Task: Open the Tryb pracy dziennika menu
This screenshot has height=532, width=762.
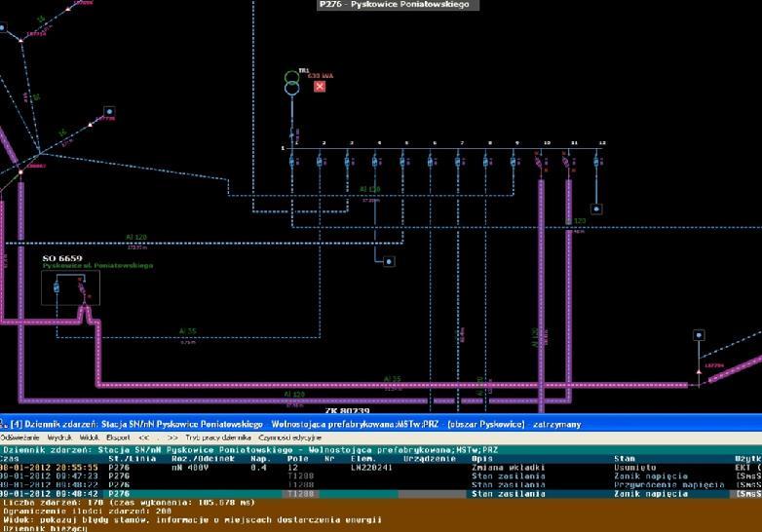Action: [x=218, y=437]
